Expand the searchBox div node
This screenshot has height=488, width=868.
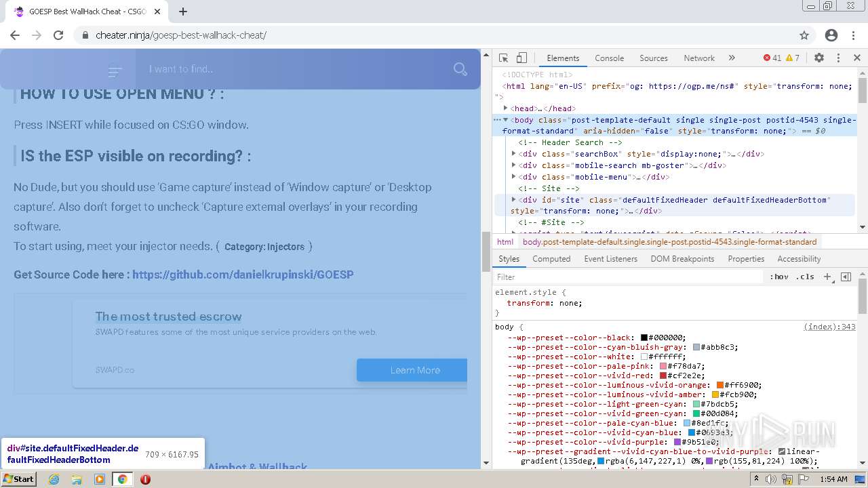coord(514,154)
